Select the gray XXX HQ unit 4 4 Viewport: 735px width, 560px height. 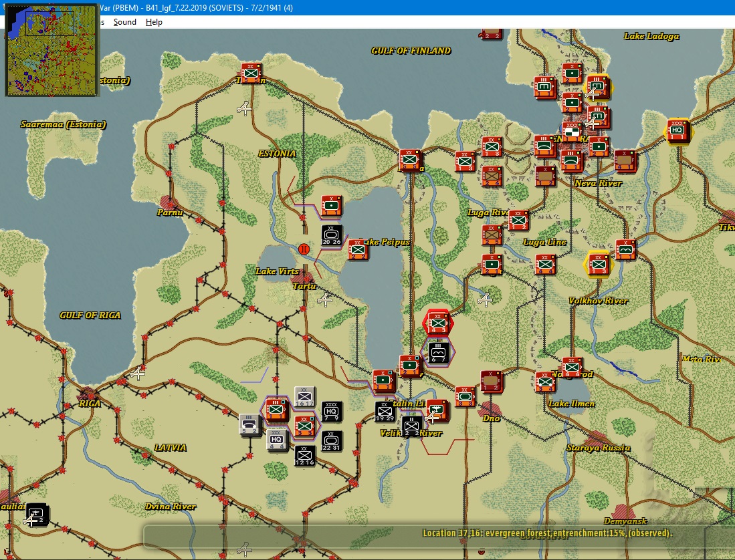tap(277, 440)
